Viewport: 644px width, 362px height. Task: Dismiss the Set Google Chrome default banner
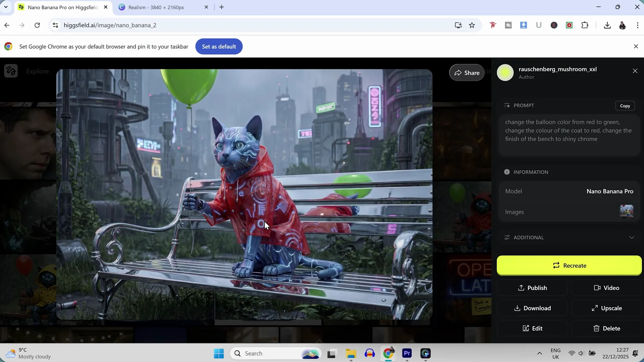[636, 46]
